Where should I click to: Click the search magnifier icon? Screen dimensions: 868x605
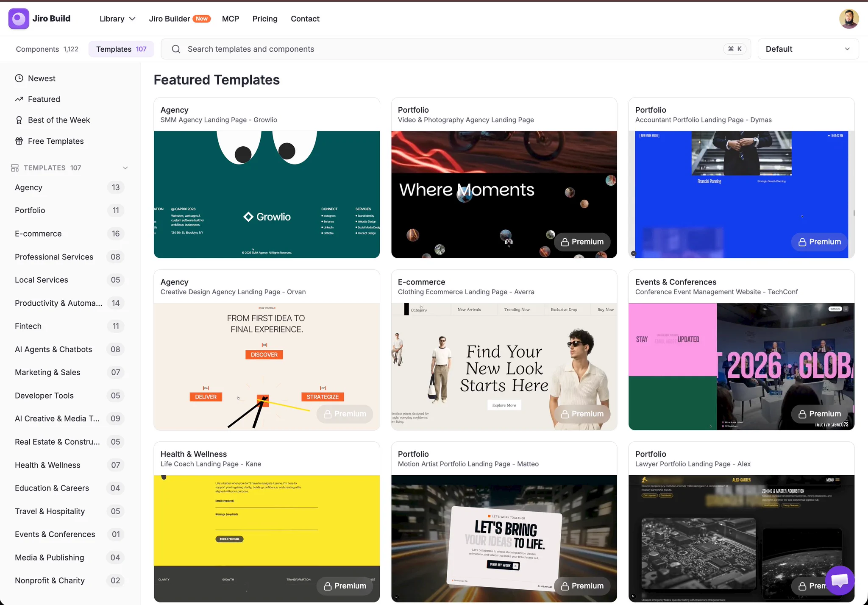click(x=176, y=49)
